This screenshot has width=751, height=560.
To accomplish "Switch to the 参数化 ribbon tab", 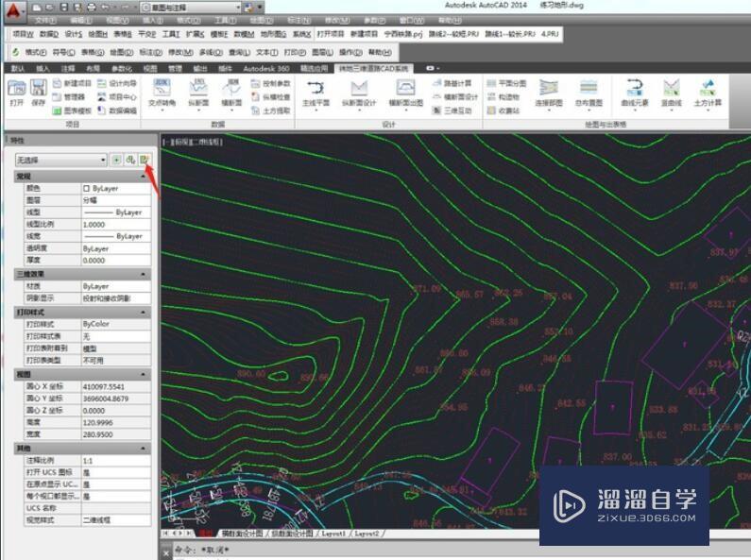I will coord(122,68).
